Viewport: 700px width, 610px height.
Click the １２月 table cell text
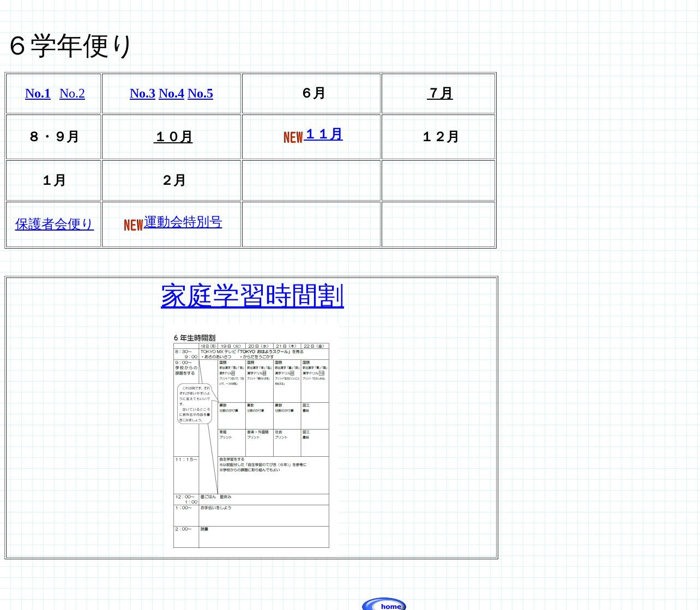tap(440, 137)
